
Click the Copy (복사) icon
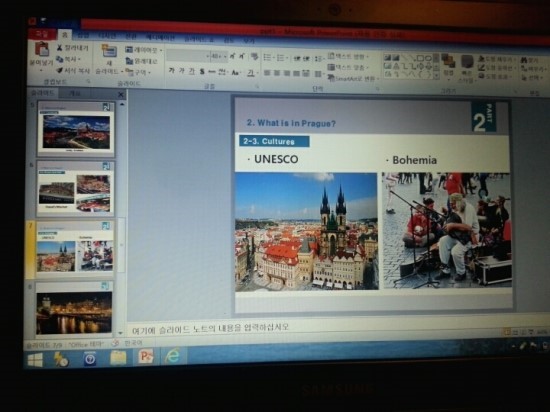[60, 59]
